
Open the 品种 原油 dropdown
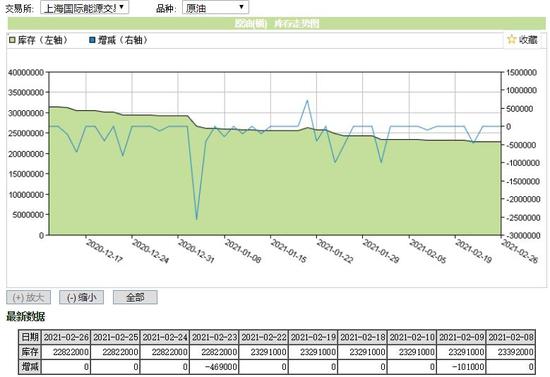pos(215,8)
